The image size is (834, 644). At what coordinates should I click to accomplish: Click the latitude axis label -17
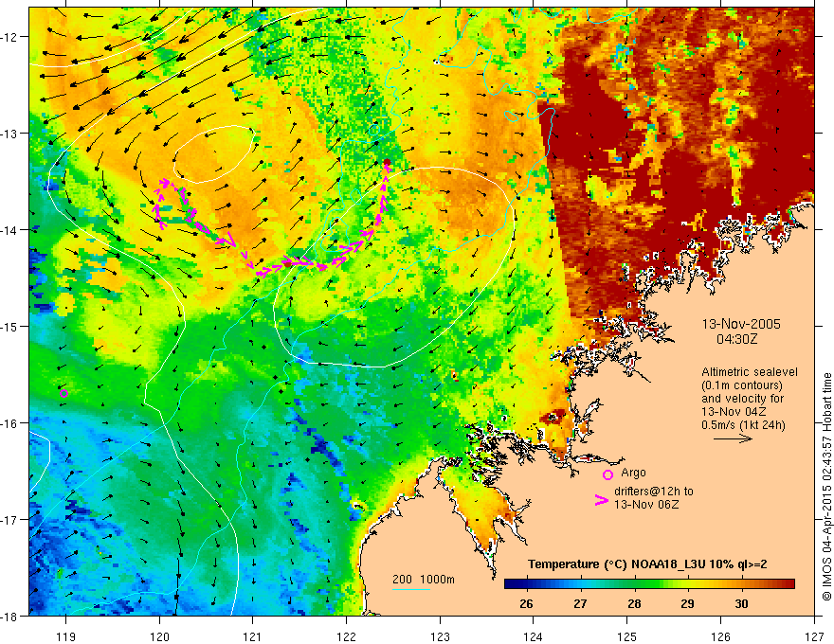pos(10,520)
